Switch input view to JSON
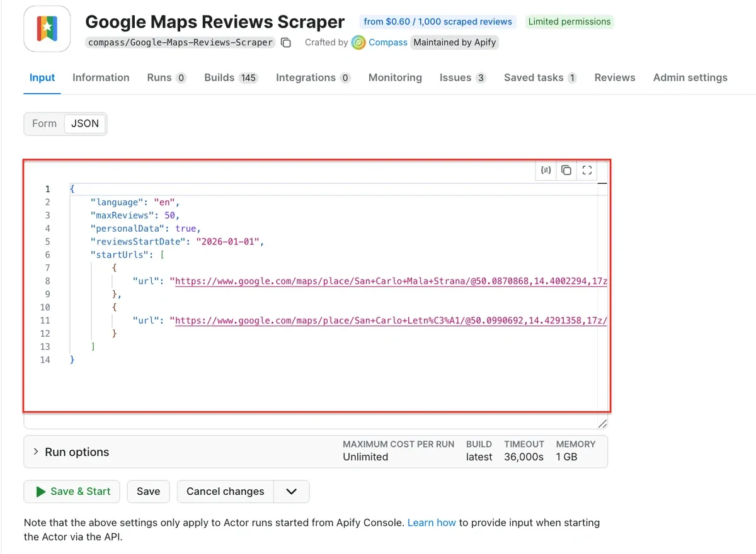Screen dimensions: 756x554 pyautogui.click(x=85, y=123)
